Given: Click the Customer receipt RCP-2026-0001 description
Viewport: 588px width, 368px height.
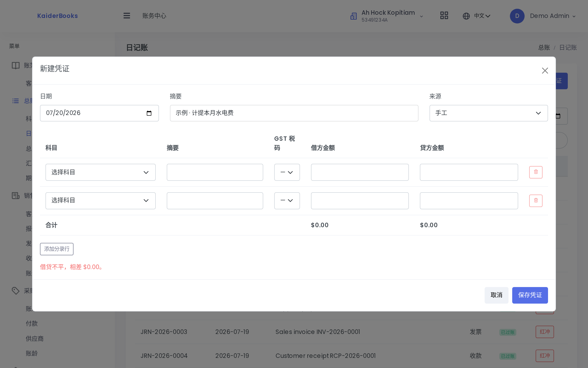Looking at the screenshot, I should pyautogui.click(x=325, y=356).
